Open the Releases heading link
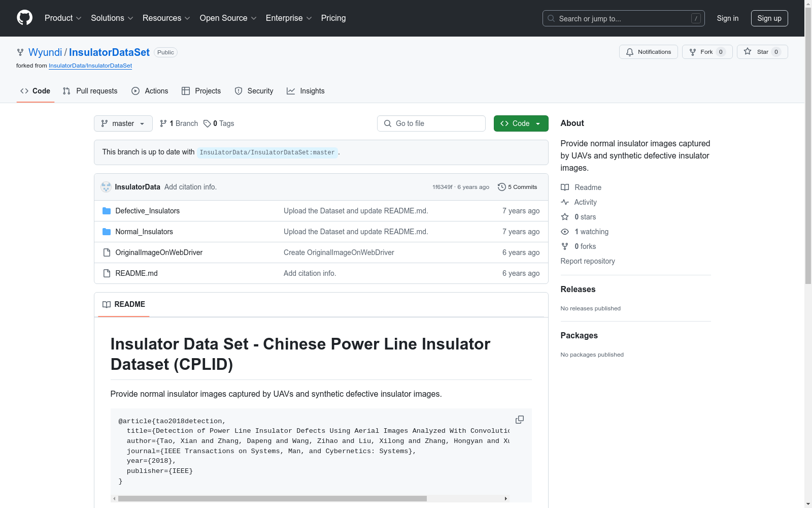Image resolution: width=812 pixels, height=508 pixels. pyautogui.click(x=578, y=289)
